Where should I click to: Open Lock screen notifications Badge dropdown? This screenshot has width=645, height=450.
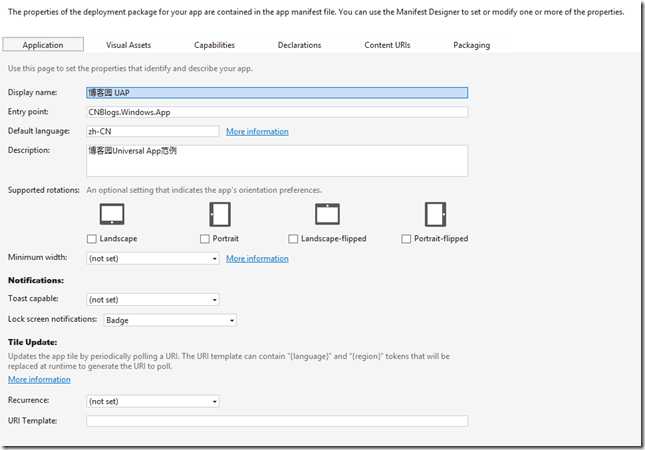(170, 320)
